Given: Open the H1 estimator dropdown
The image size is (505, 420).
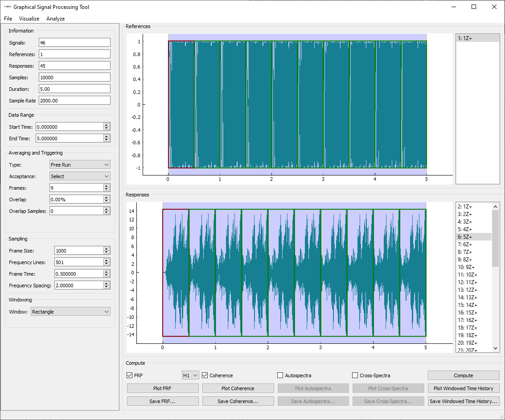Looking at the screenshot, I should click(x=190, y=375).
